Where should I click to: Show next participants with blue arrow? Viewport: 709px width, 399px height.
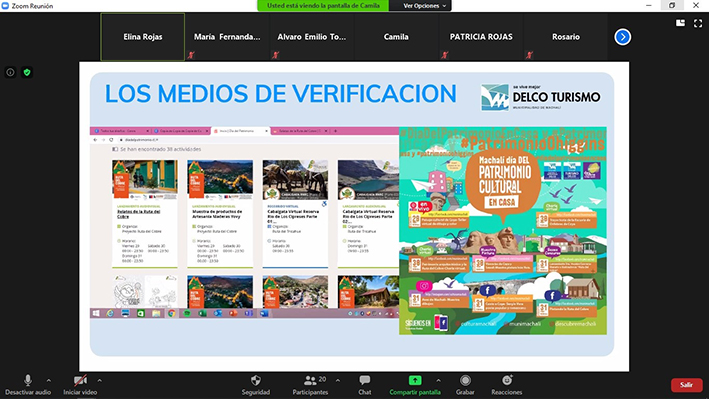[x=623, y=37]
